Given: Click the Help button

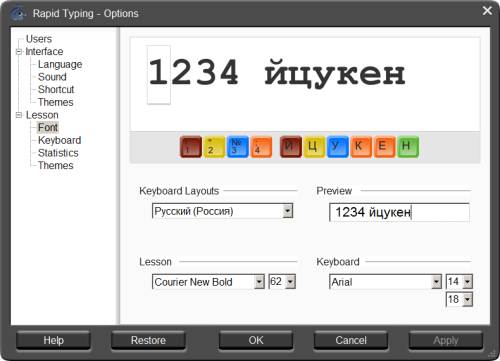Looking at the screenshot, I should (53, 340).
